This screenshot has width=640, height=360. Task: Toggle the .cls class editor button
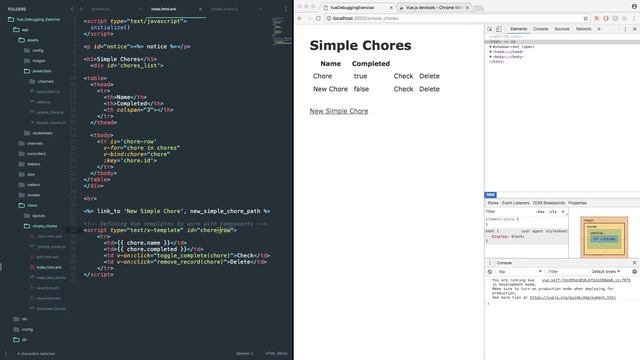553,212
